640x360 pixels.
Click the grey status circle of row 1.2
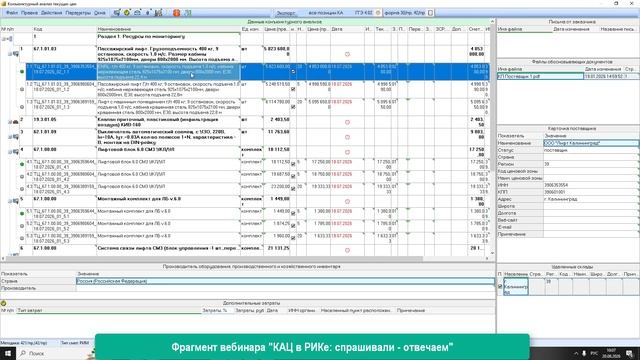[x=22, y=89]
